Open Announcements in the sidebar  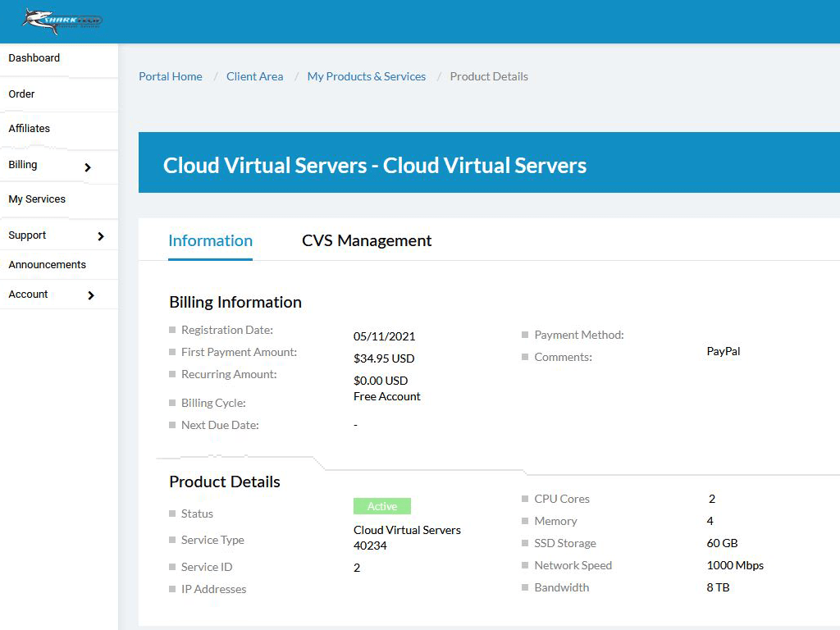[x=47, y=265]
